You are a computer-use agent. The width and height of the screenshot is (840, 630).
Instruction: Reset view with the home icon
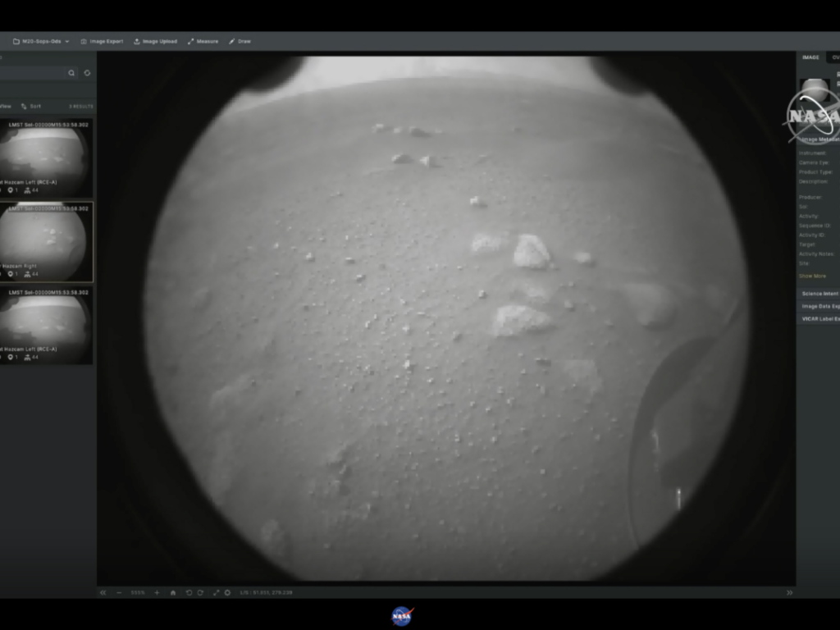[x=172, y=592]
